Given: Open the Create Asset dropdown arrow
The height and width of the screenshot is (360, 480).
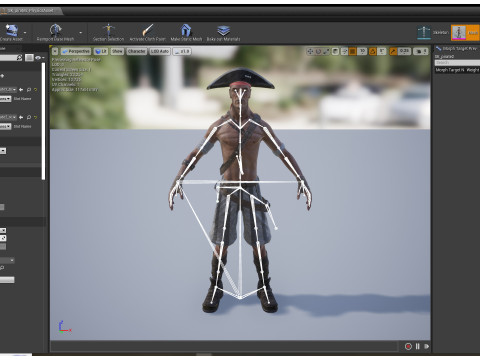Looking at the screenshot, I should click(x=25, y=33).
